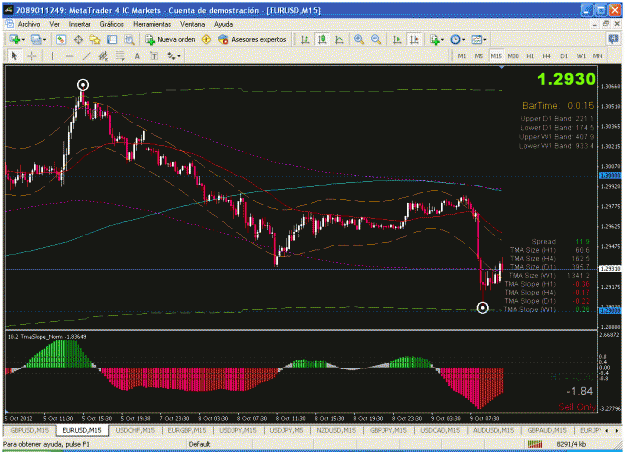This screenshot has width=625, height=452.
Task: Switch to the USDCHF,M15 chart tab
Action: point(135,430)
